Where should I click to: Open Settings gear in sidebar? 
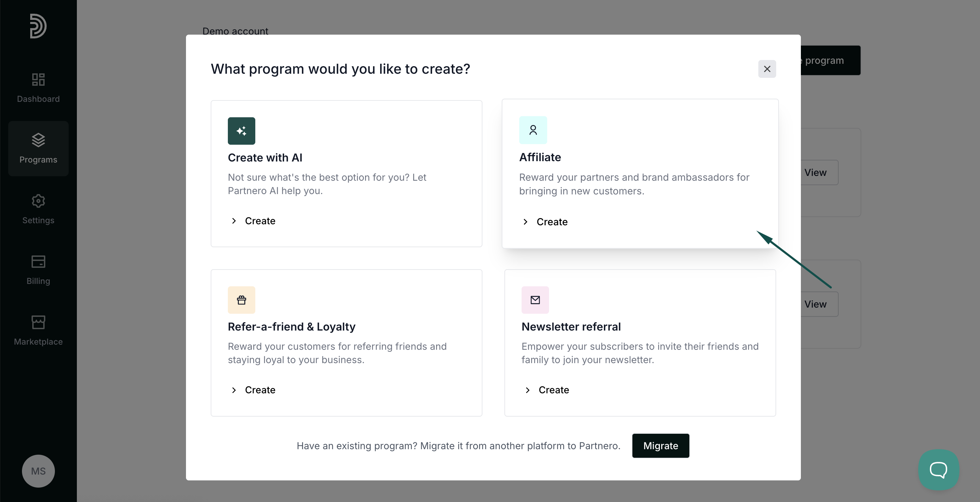(38, 201)
